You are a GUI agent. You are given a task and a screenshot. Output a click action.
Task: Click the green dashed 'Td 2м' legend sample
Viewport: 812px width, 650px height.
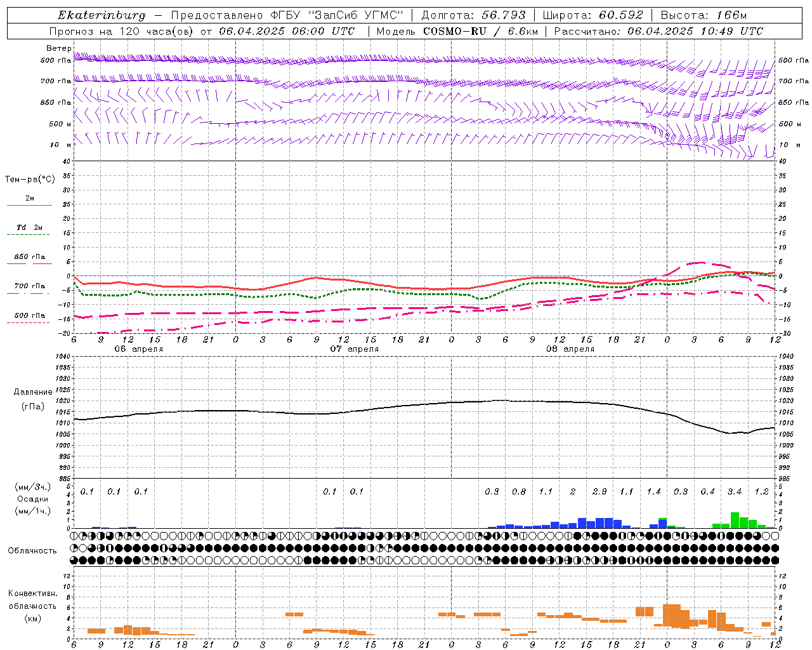coord(27,235)
